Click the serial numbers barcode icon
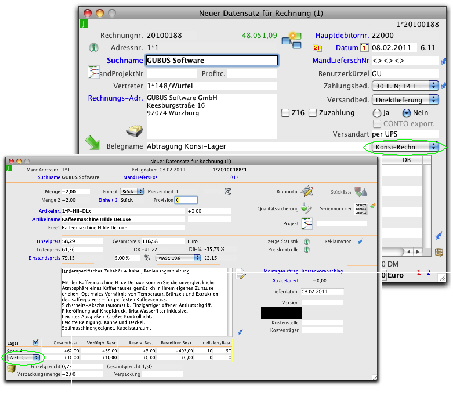The image size is (453, 393). pyautogui.click(x=361, y=209)
